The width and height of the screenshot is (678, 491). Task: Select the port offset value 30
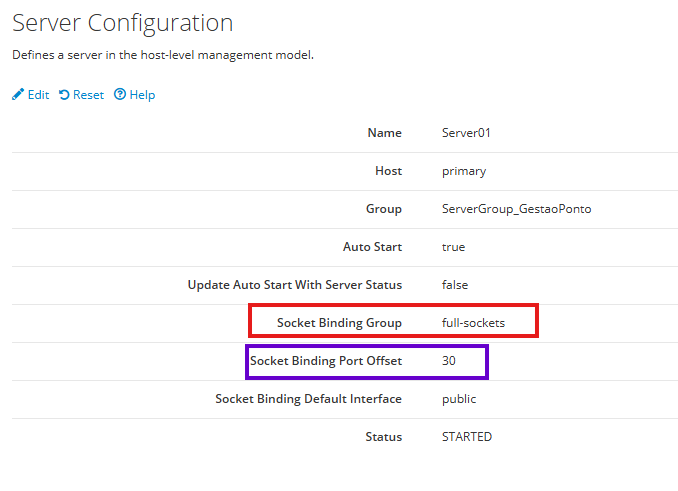[449, 361]
